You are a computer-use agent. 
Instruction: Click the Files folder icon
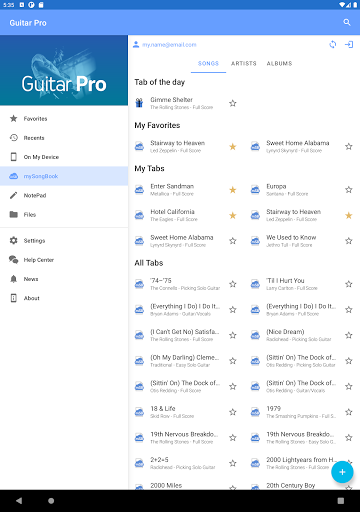13,214
